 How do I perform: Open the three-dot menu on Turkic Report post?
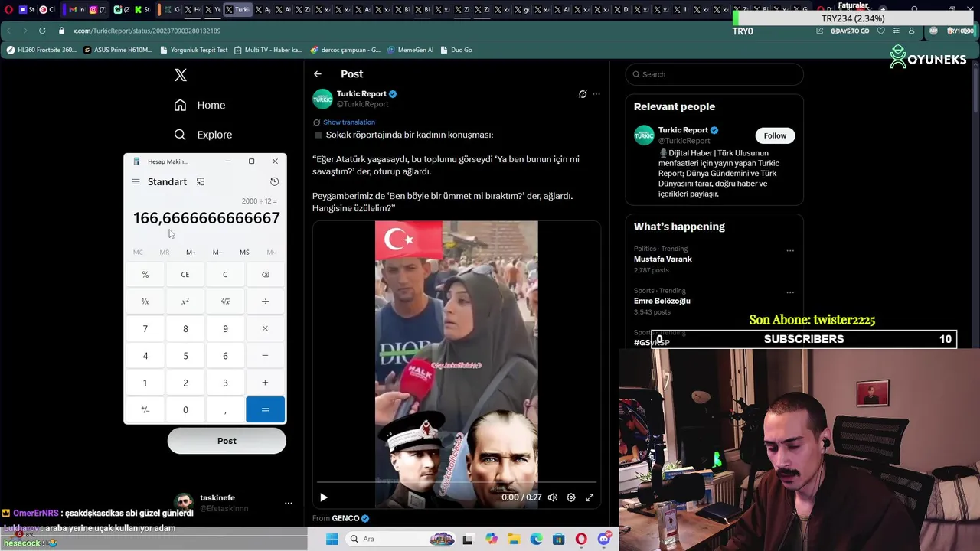point(596,94)
